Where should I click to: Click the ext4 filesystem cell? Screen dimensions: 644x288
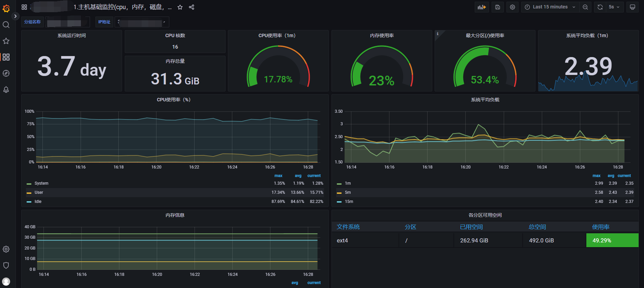click(x=365, y=240)
